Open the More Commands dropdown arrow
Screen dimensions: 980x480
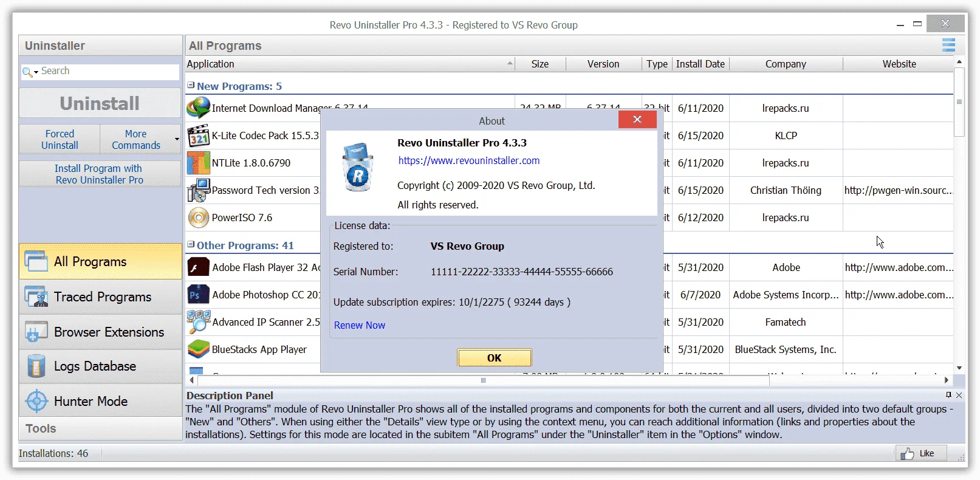tap(177, 139)
